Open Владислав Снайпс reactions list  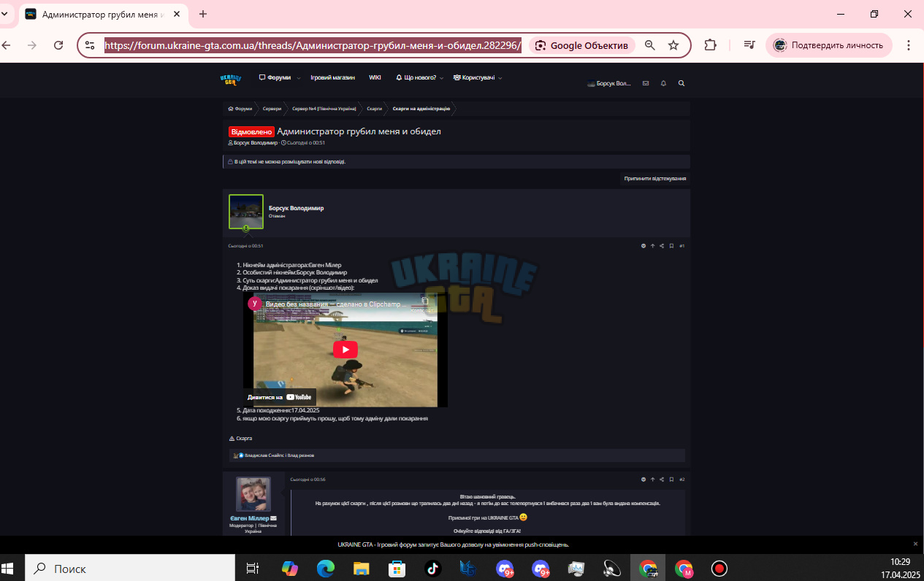[278, 455]
